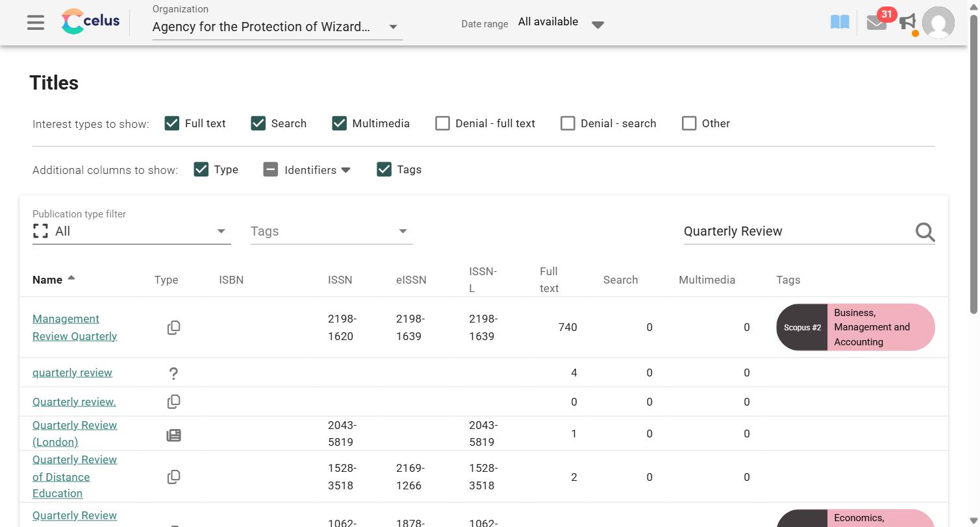Screen dimensions: 980x527
Task: Open Quarterly Review of Distance Education link
Action: pos(75,476)
